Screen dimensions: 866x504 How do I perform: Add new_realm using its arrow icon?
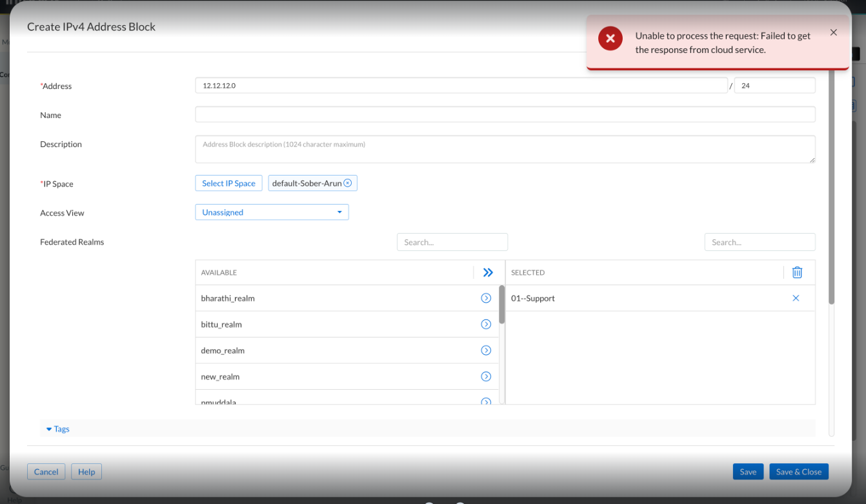[x=486, y=377]
